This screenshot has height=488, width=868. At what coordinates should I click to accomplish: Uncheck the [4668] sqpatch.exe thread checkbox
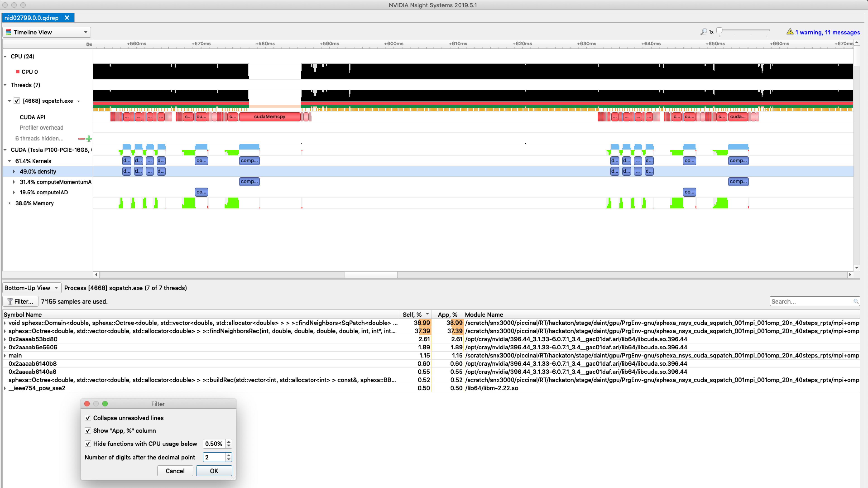(17, 101)
